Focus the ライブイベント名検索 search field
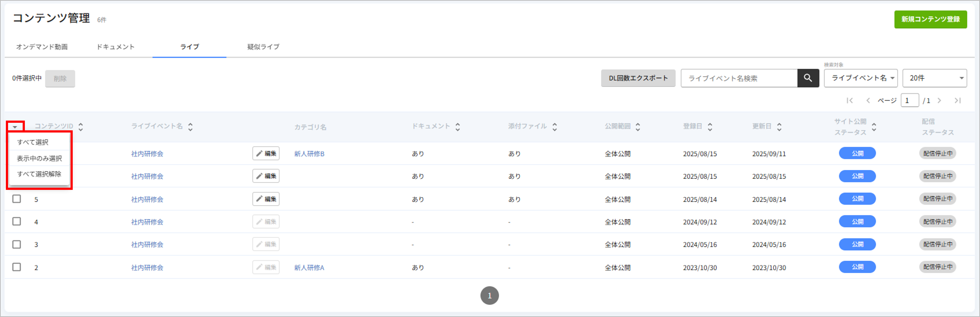Screen dimensions: 980x317 [x=739, y=78]
